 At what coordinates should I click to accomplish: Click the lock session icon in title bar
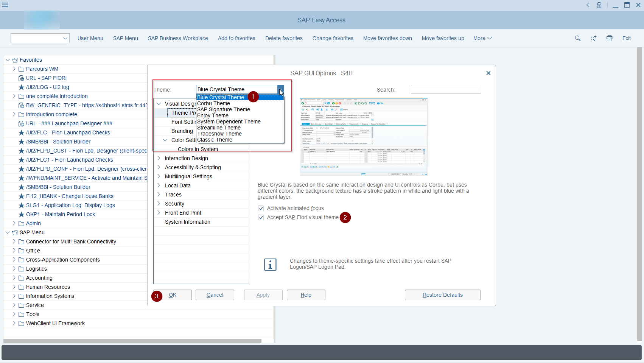[599, 5]
